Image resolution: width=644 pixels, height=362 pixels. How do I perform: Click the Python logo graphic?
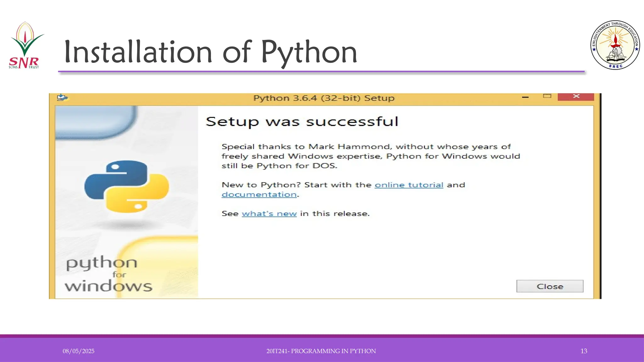(127, 186)
